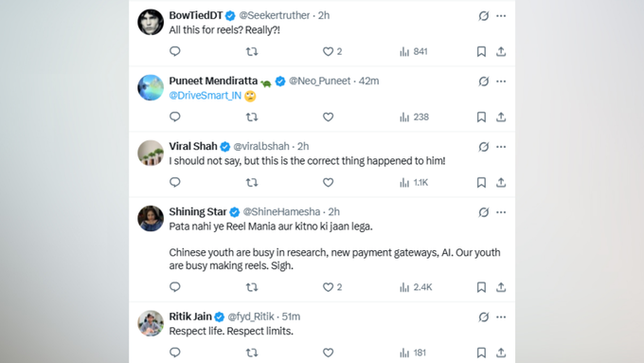Open more options for BowTiedDT's tweet

[501, 15]
